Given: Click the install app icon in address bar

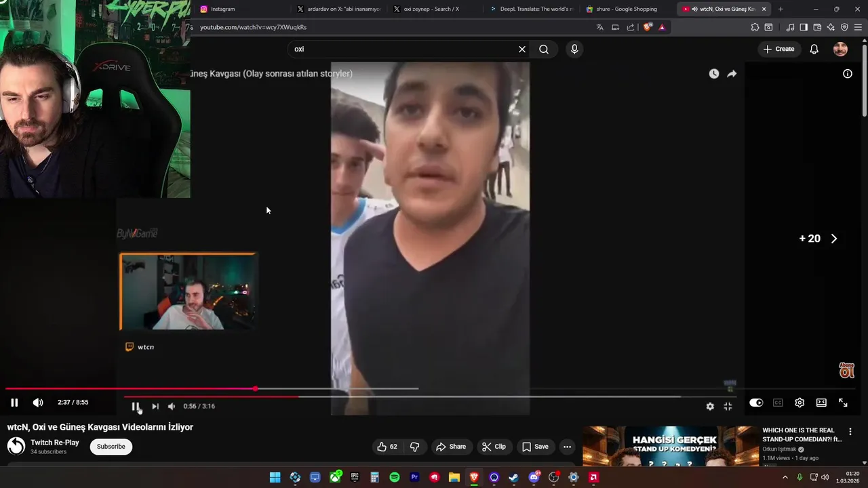Looking at the screenshot, I should 615,27.
